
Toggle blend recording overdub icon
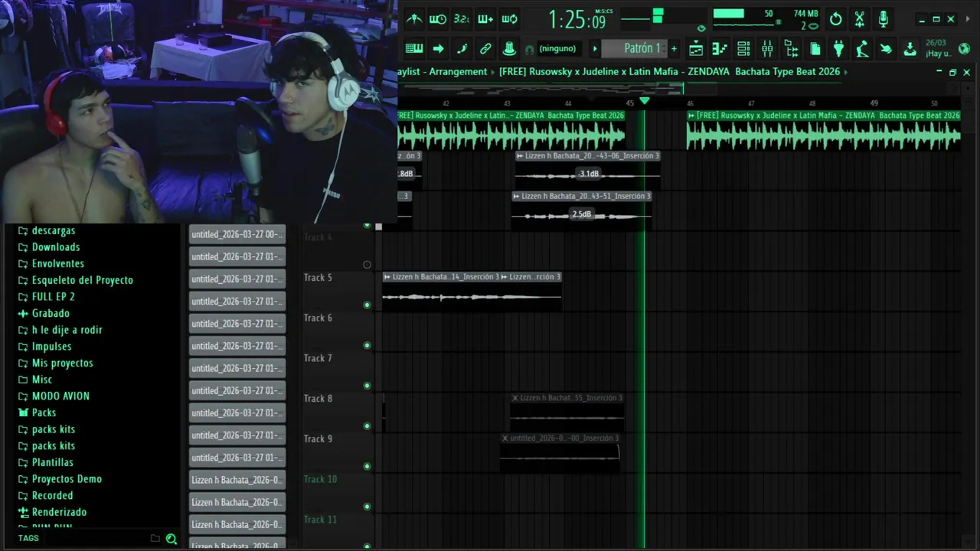[485, 19]
